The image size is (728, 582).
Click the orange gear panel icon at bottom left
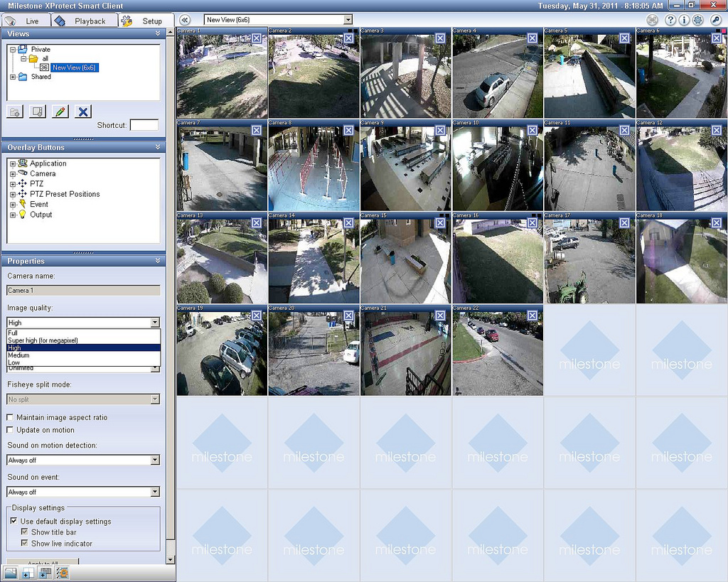63,573
